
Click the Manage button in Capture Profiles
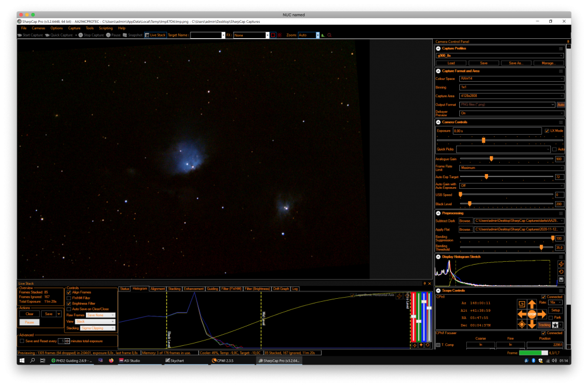coord(547,63)
